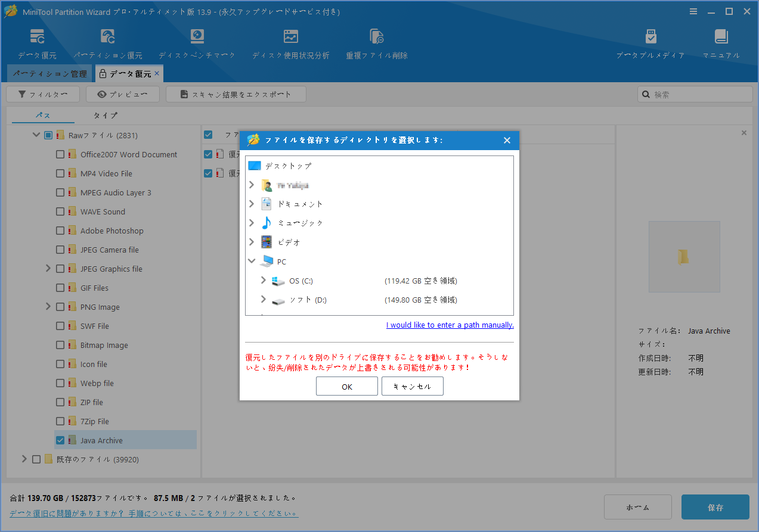759x532 pixels.
Task: Select the PC computer icon
Action: pyautogui.click(x=267, y=262)
